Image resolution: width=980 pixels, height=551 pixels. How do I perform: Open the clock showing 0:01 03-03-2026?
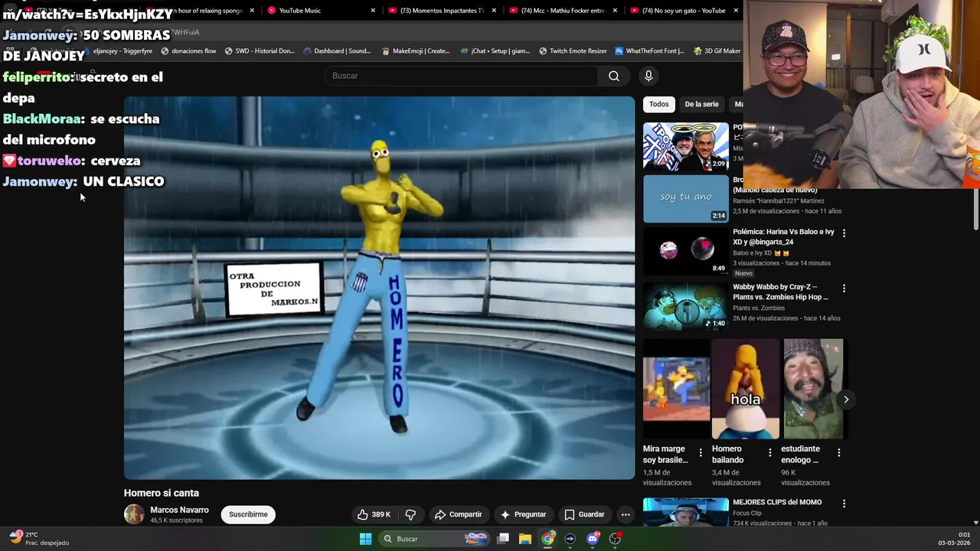click(954, 539)
